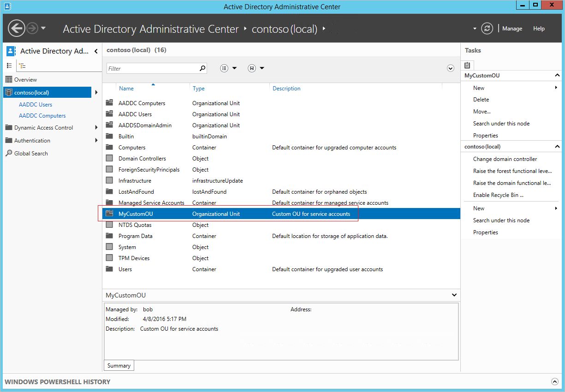Open the Manage menu
This screenshot has height=392, width=565.
512,29
